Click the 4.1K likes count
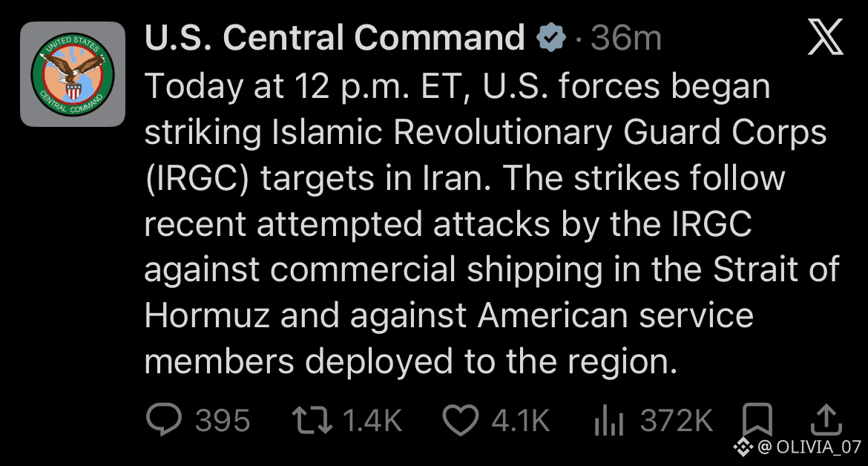Viewport: 868px width, 466px height. [520, 421]
